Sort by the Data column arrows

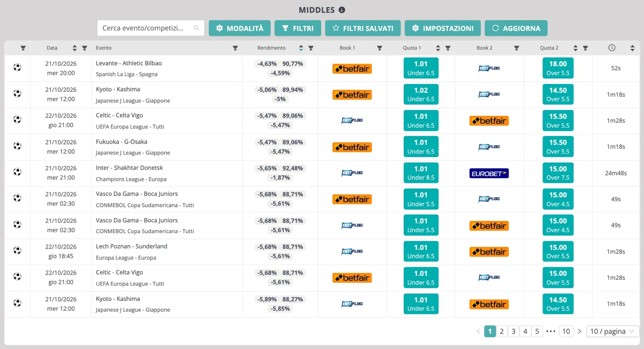pyautogui.click(x=75, y=48)
